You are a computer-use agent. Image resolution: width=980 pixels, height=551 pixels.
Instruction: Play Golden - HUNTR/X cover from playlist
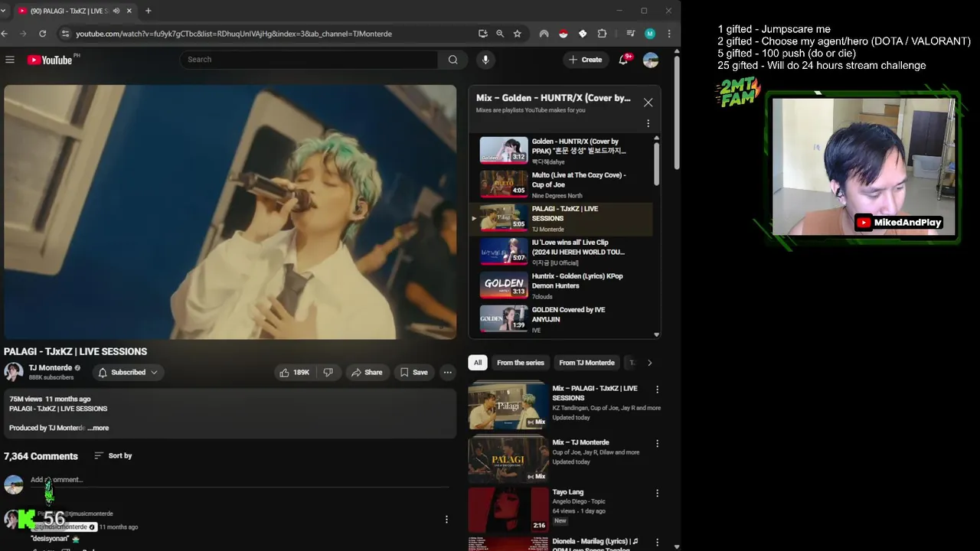(x=565, y=151)
